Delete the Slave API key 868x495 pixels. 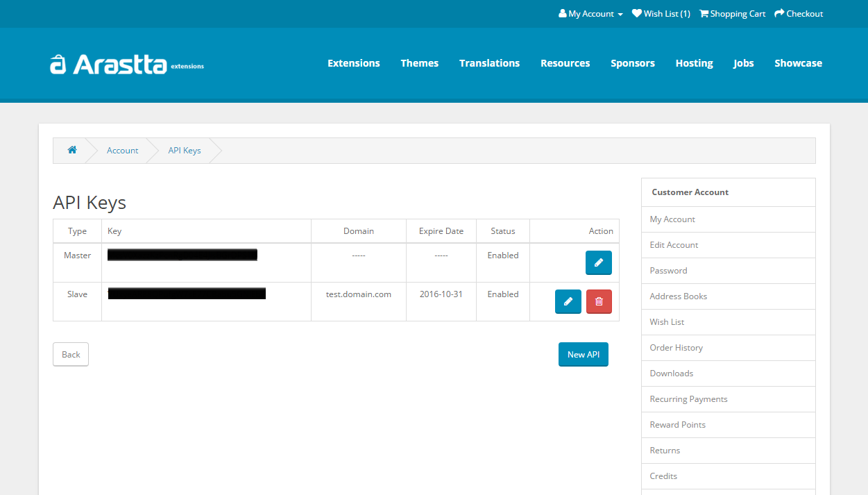(599, 302)
